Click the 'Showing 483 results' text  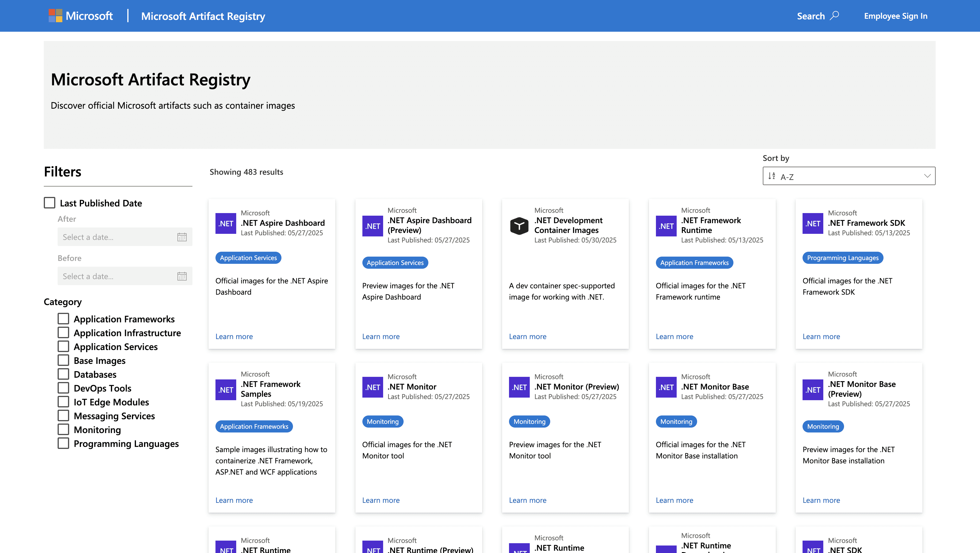[x=247, y=172]
